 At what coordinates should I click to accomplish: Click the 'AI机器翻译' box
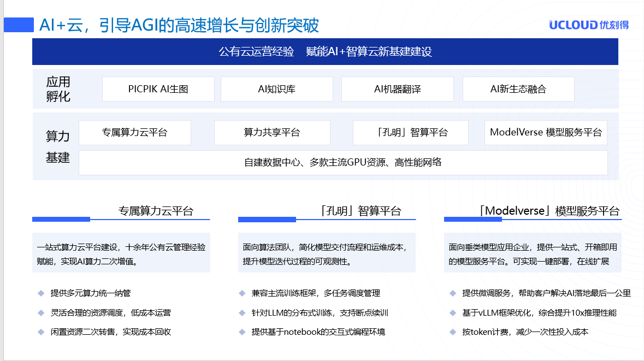click(x=398, y=89)
